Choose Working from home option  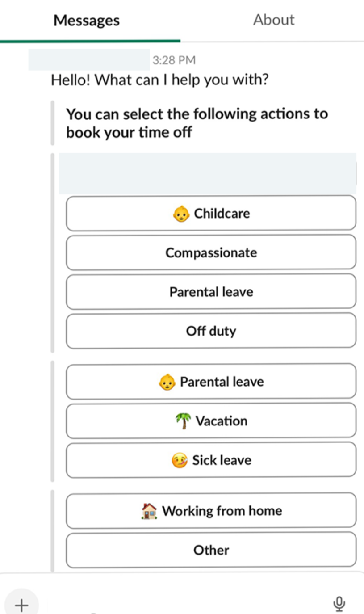(211, 511)
